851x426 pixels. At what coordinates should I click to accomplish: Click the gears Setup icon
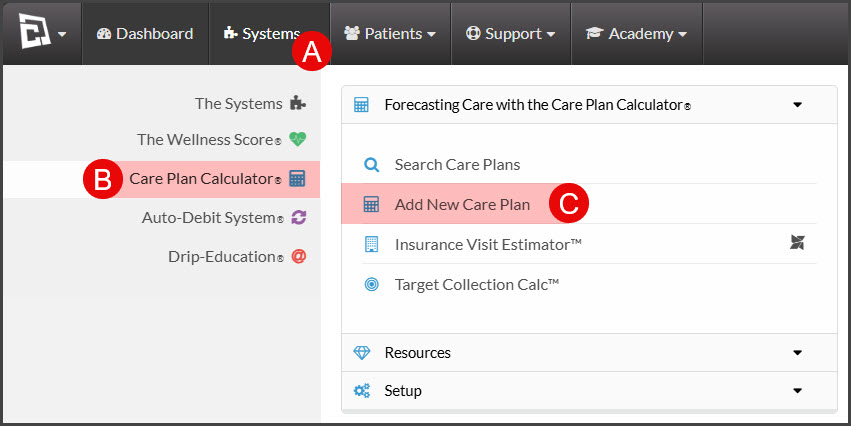point(361,390)
